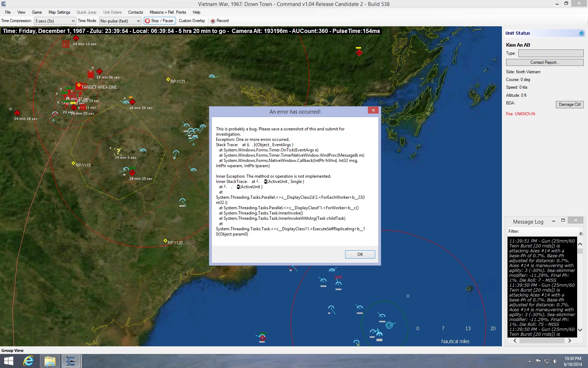This screenshot has width=588, height=368.
Task: Click the Custom Overlay toolbar item
Action: [192, 21]
